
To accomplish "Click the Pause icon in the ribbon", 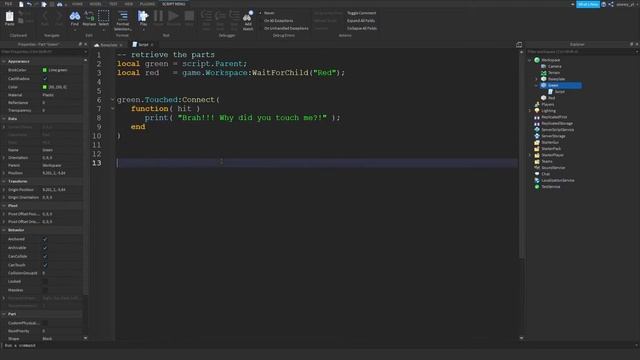I will pyautogui.click(x=158, y=16).
